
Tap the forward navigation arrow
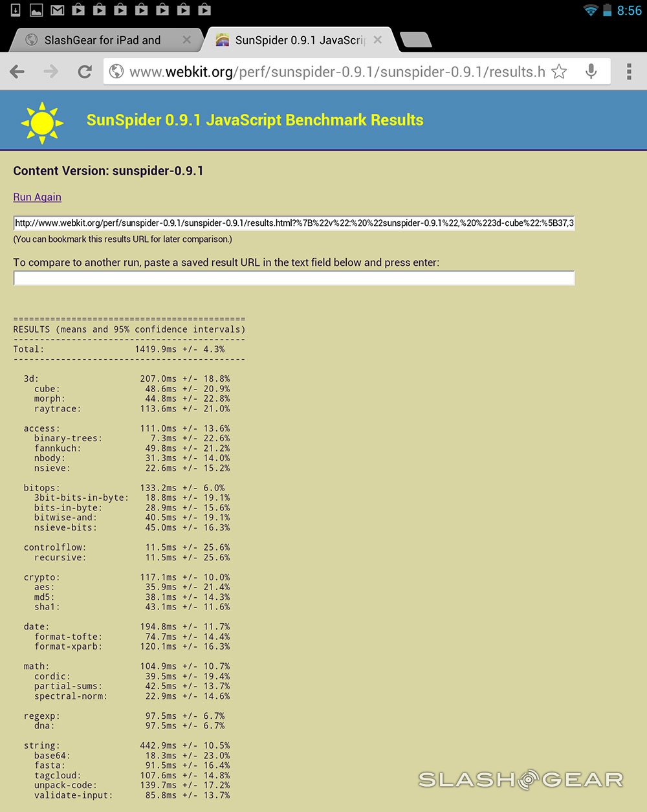click(50, 72)
